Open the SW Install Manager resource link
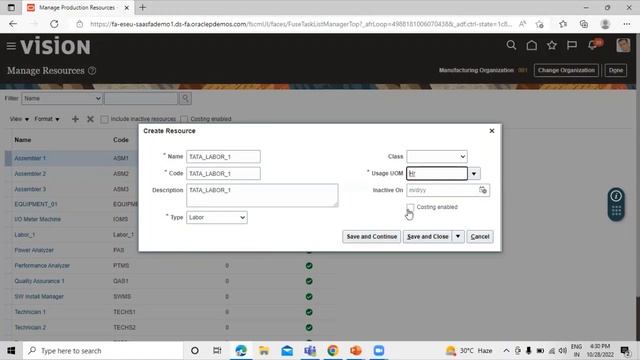640x360 pixels. pos(39,297)
